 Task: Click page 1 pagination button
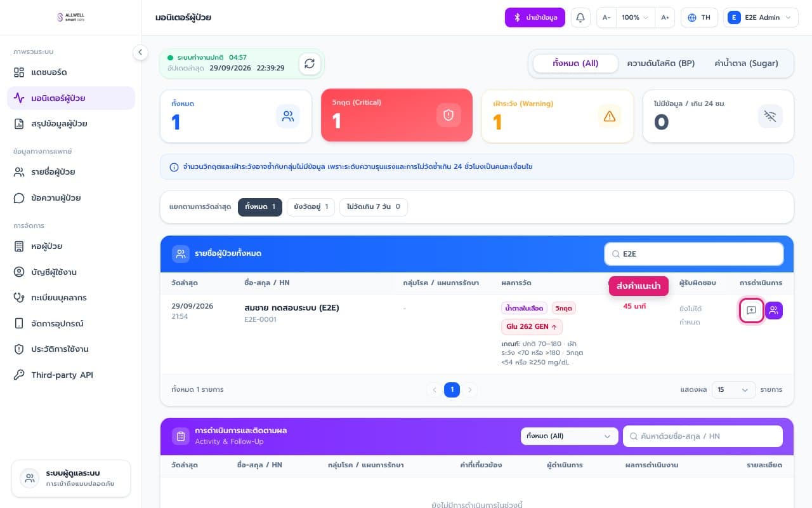click(452, 389)
